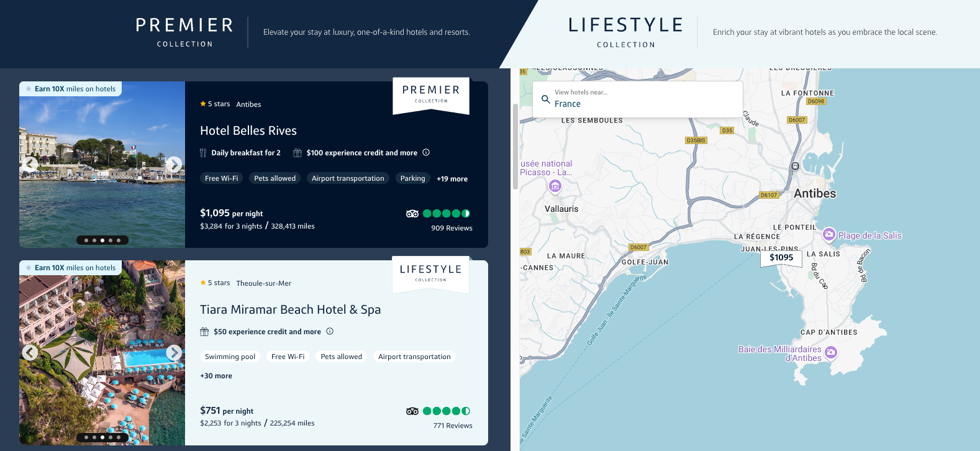Expand +19 more amenities for Belles Rives

tap(451, 179)
